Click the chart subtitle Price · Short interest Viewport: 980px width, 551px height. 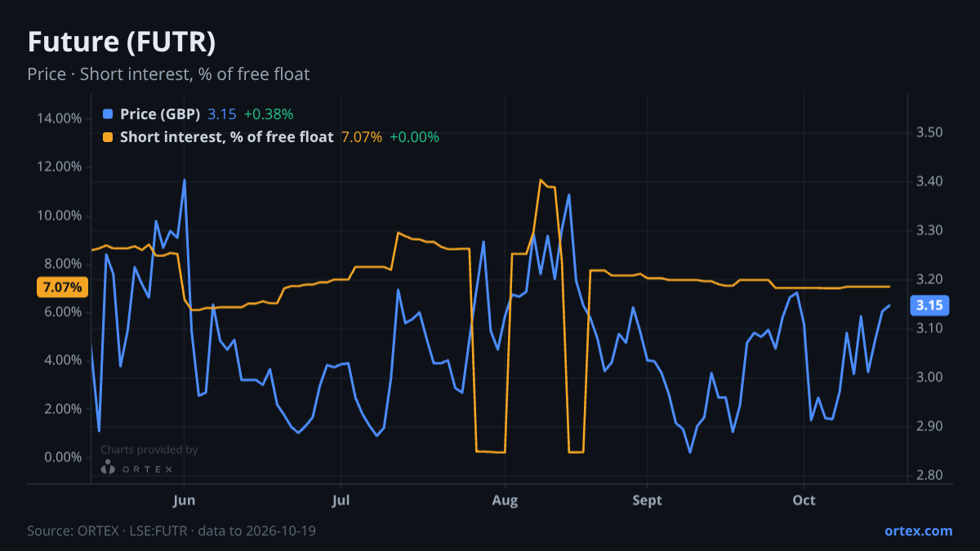click(x=168, y=74)
